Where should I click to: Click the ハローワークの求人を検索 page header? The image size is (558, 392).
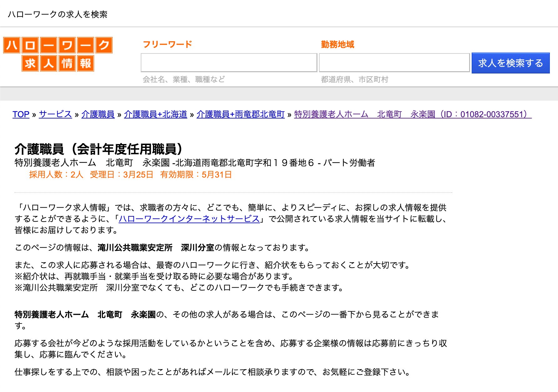point(58,14)
